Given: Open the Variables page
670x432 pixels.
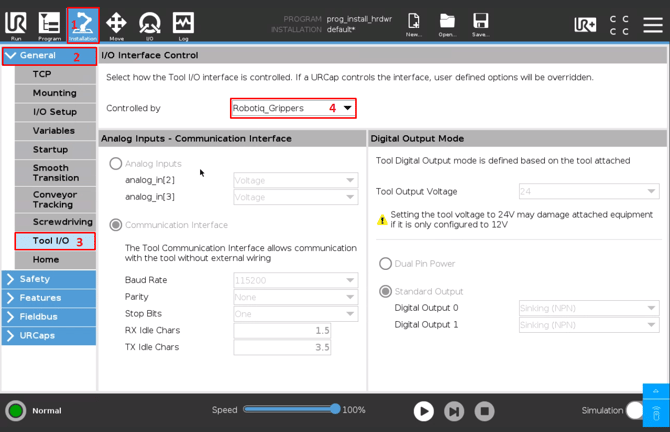Looking at the screenshot, I should click(x=56, y=131).
